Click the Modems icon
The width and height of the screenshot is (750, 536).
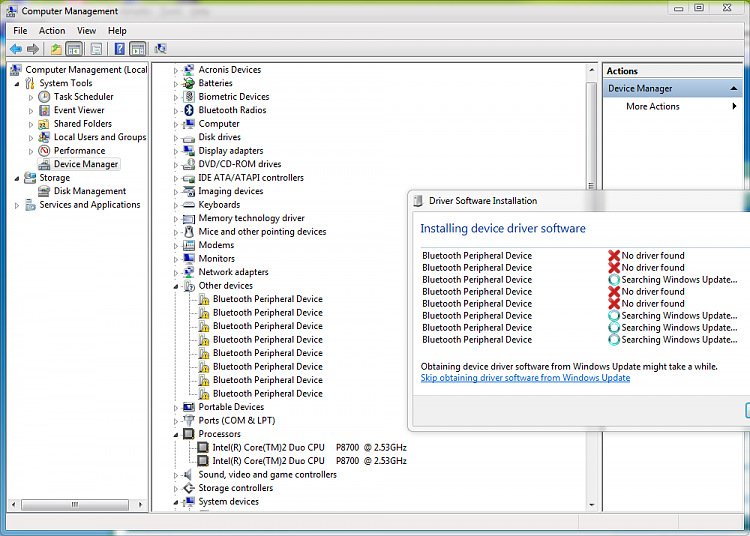coord(189,245)
